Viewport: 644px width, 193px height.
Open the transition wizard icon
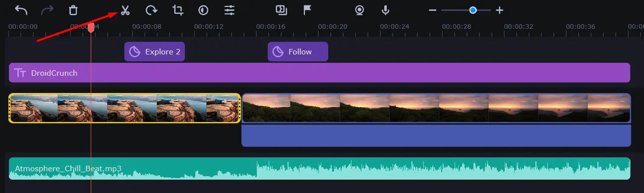pyautogui.click(x=281, y=10)
